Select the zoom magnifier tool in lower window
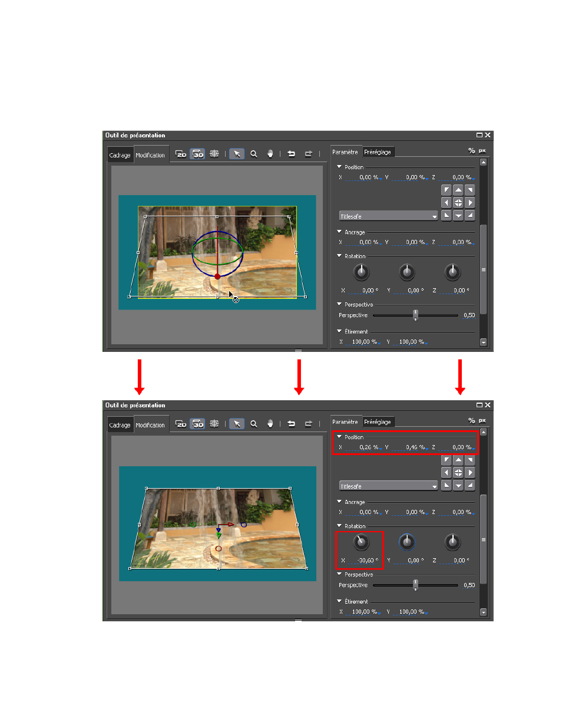562x728 pixels. click(x=254, y=424)
